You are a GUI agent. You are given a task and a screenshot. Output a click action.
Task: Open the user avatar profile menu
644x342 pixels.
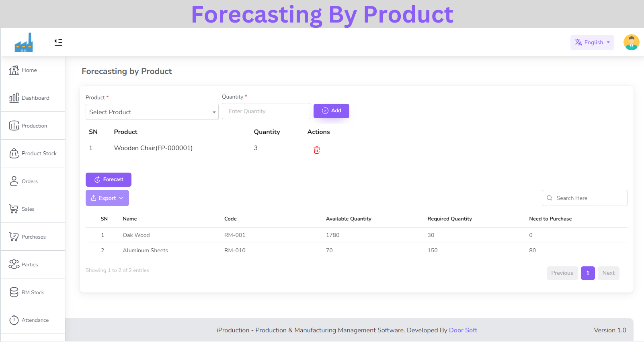pos(631,42)
